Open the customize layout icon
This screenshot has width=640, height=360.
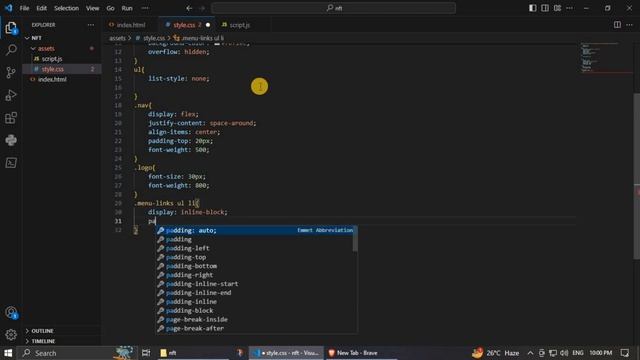point(557,8)
